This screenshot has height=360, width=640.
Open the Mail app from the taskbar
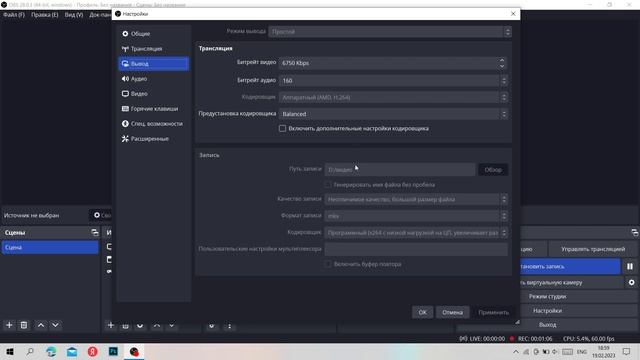72,351
